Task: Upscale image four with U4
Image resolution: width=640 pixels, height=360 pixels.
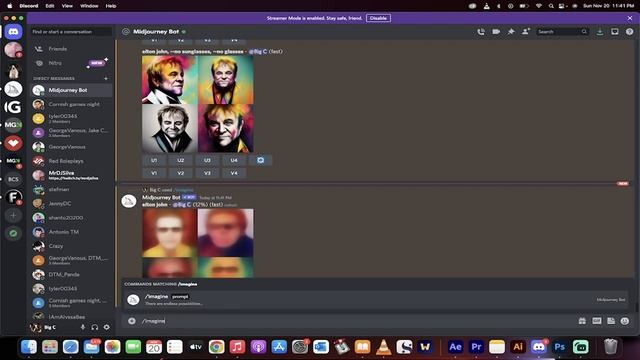Action: point(233,160)
